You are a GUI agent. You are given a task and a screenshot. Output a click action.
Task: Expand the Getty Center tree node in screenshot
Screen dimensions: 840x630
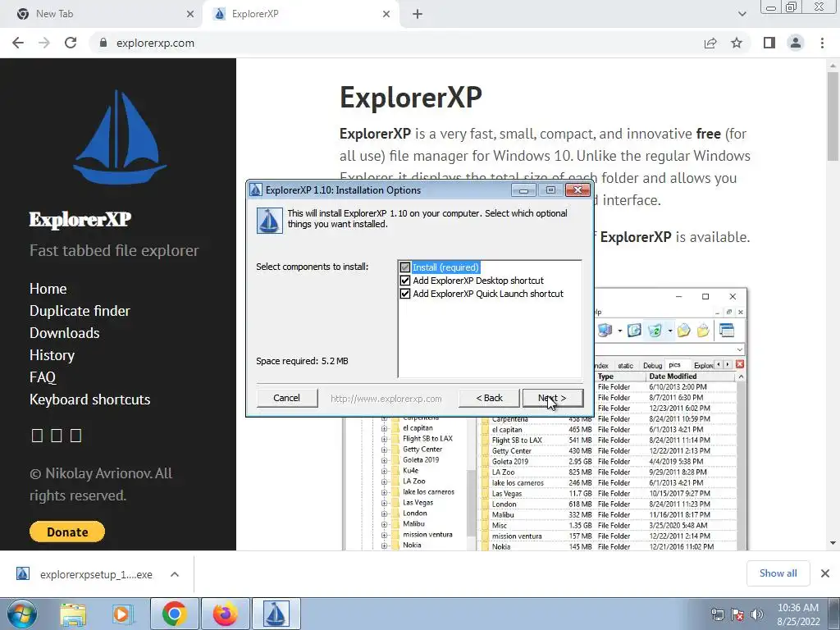coord(384,450)
